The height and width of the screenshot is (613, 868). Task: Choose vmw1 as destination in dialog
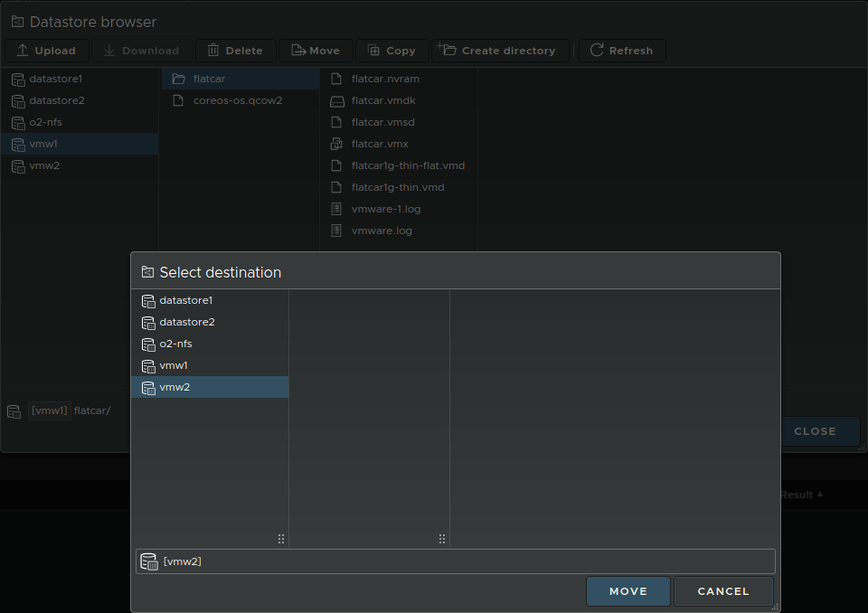(210, 365)
